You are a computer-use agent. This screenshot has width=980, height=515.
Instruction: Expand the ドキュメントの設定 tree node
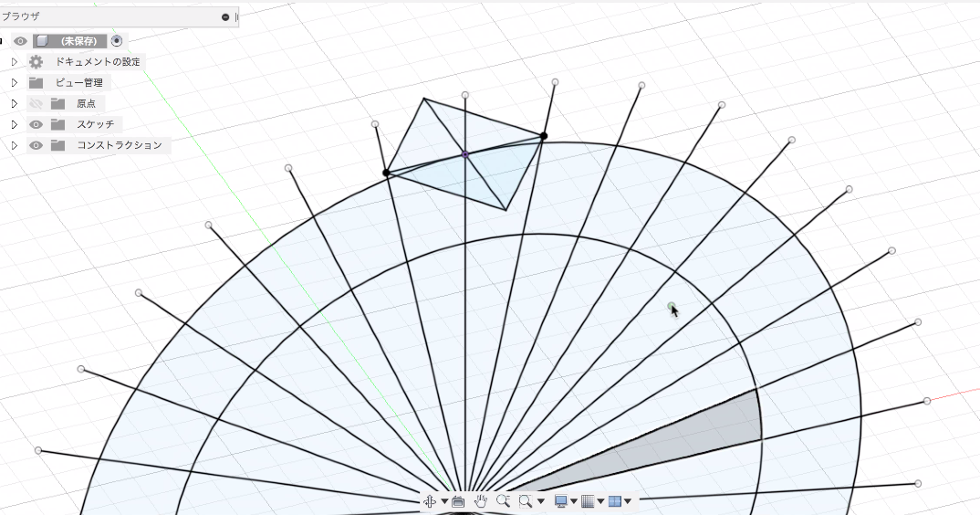click(x=14, y=62)
